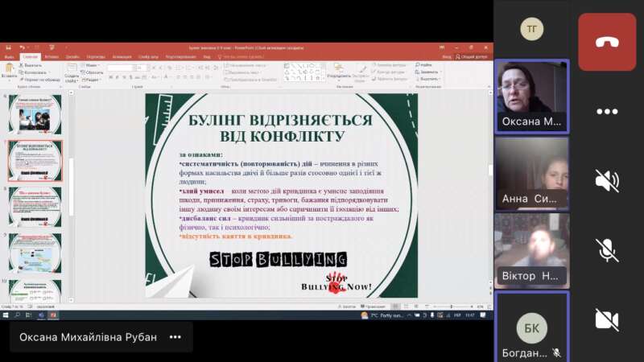Adjust the PowerPoint zoom slider
Viewport: 644px width, 362px height.
(x=451, y=306)
